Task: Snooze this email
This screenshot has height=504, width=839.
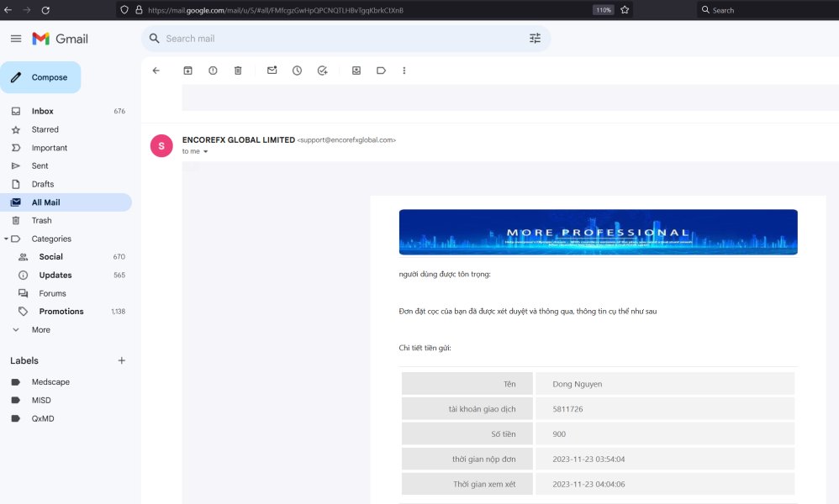Action: [x=297, y=71]
